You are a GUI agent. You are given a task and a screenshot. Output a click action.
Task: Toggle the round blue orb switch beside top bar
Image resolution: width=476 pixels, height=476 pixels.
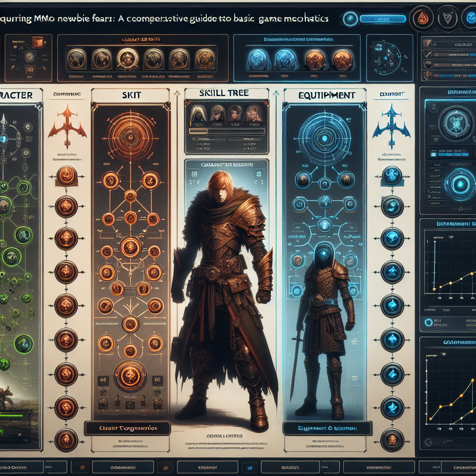349,19
